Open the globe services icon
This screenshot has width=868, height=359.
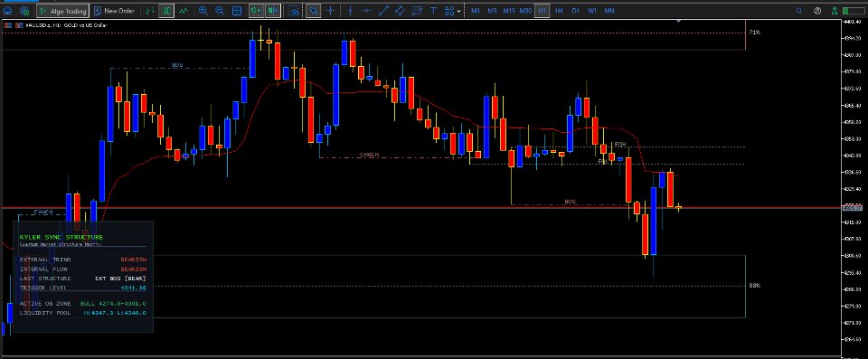coord(24,11)
